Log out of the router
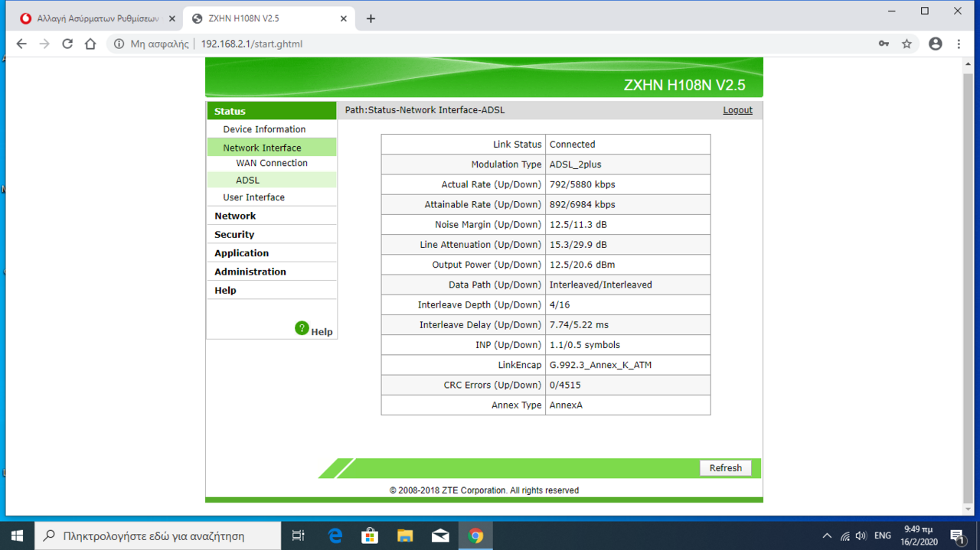Image resolution: width=980 pixels, height=550 pixels. coord(737,110)
